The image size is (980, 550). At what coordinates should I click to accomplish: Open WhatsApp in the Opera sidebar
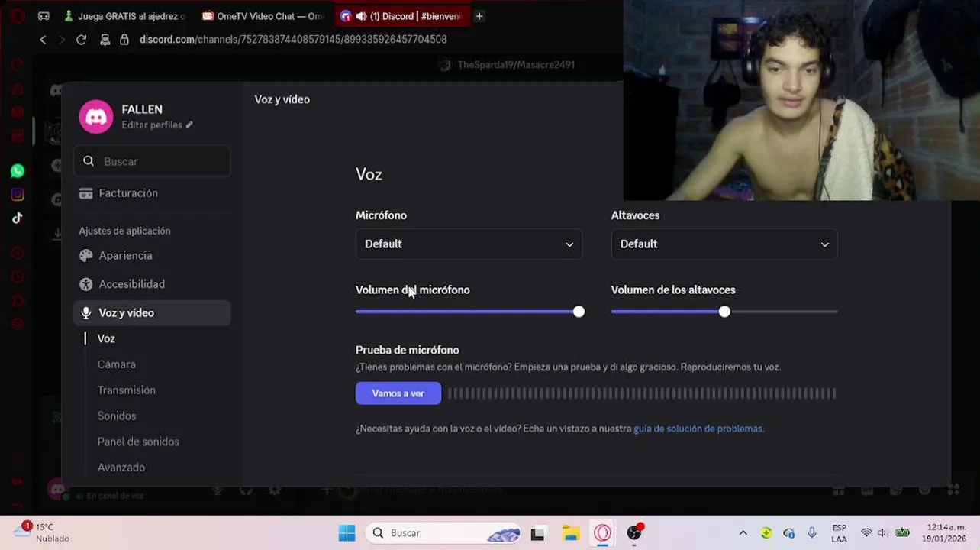coord(18,171)
